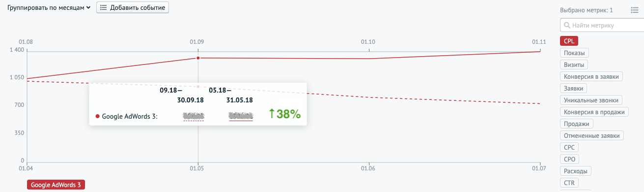This screenshot has width=644, height=192.
Task: Click the red legend dot for Google AdWords 3
Action: click(x=97, y=117)
